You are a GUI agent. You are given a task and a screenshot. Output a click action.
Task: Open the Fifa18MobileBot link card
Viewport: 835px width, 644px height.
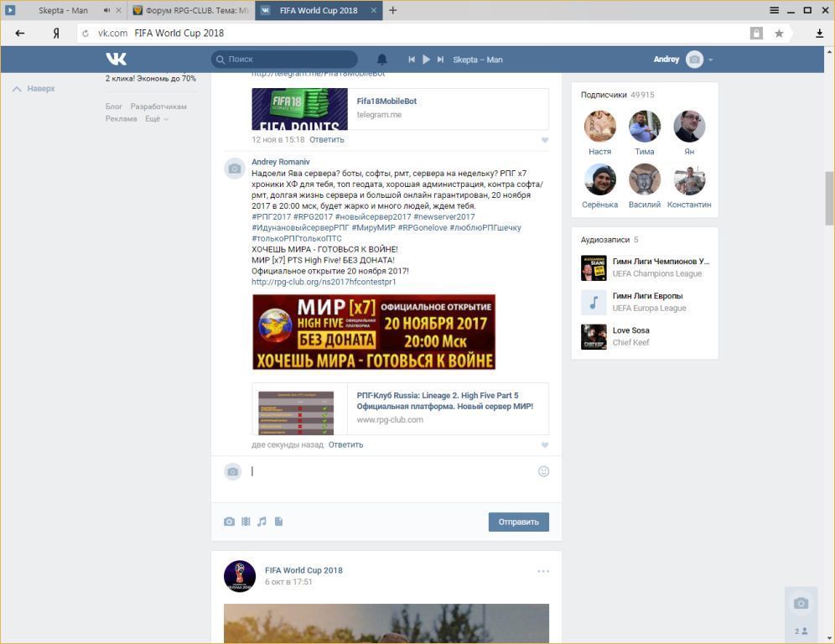(x=400, y=109)
